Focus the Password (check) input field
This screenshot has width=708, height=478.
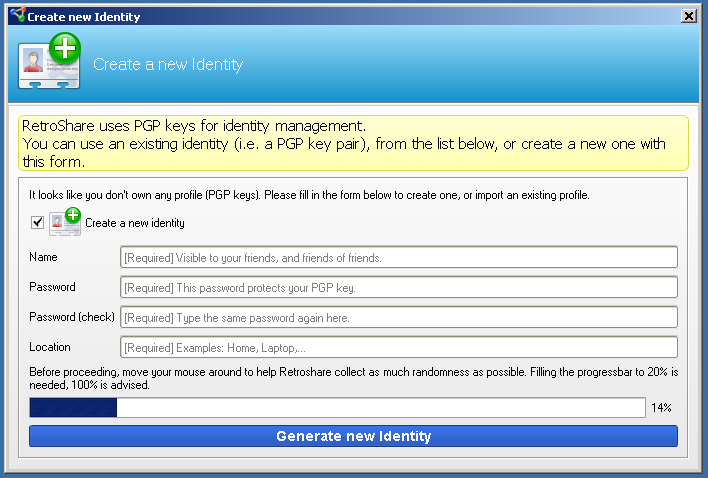[x=399, y=317]
